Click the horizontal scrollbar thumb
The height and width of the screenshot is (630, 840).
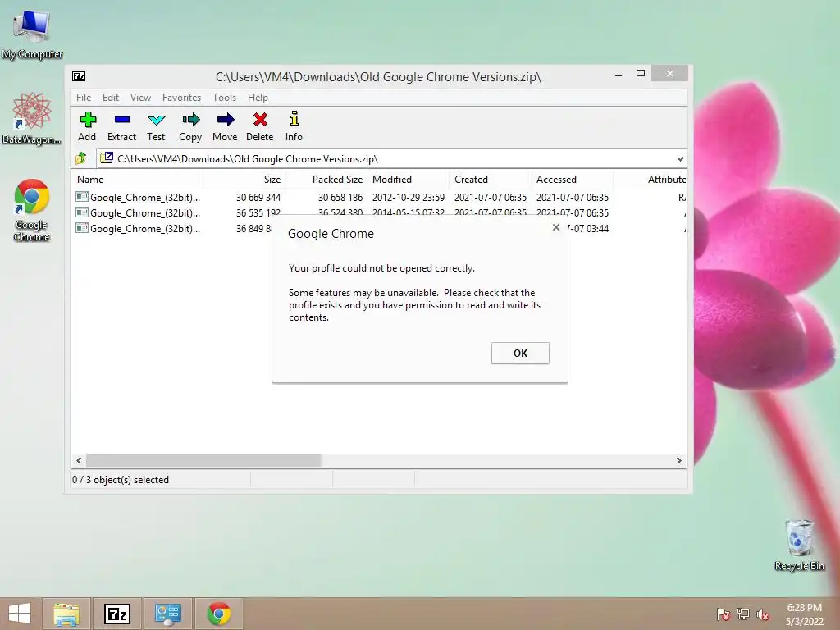[x=203, y=460]
